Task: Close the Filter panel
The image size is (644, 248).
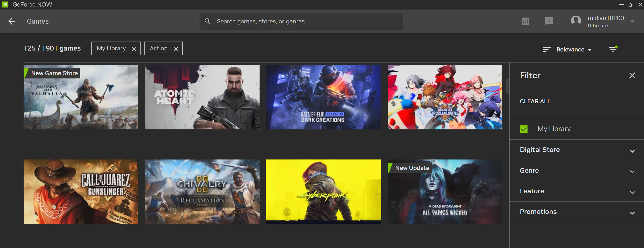Action: (632, 75)
